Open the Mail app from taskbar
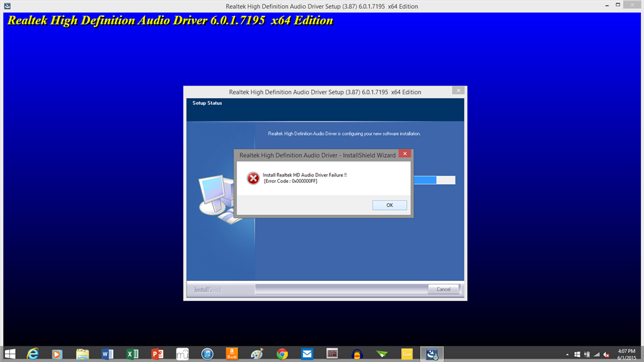 coord(307,354)
